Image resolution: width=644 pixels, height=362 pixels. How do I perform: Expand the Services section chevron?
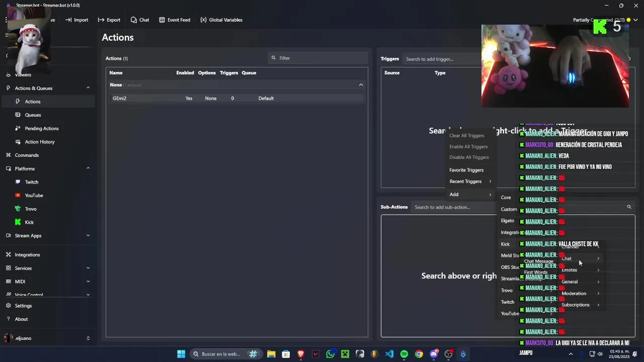coord(88,268)
